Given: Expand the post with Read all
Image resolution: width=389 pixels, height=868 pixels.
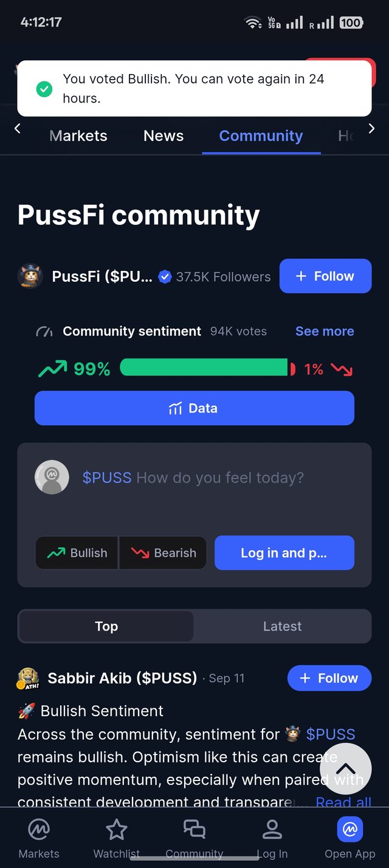Looking at the screenshot, I should click(343, 802).
